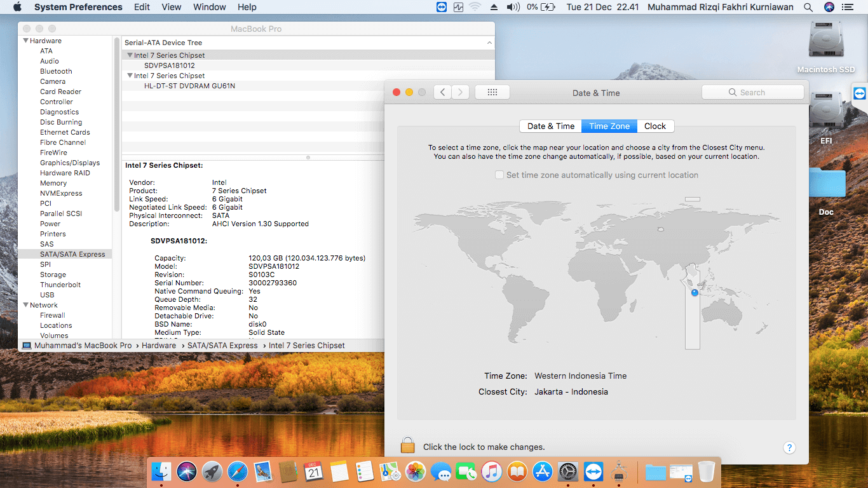Click the lock icon to make changes
The width and height of the screenshot is (868, 488).
[407, 445]
